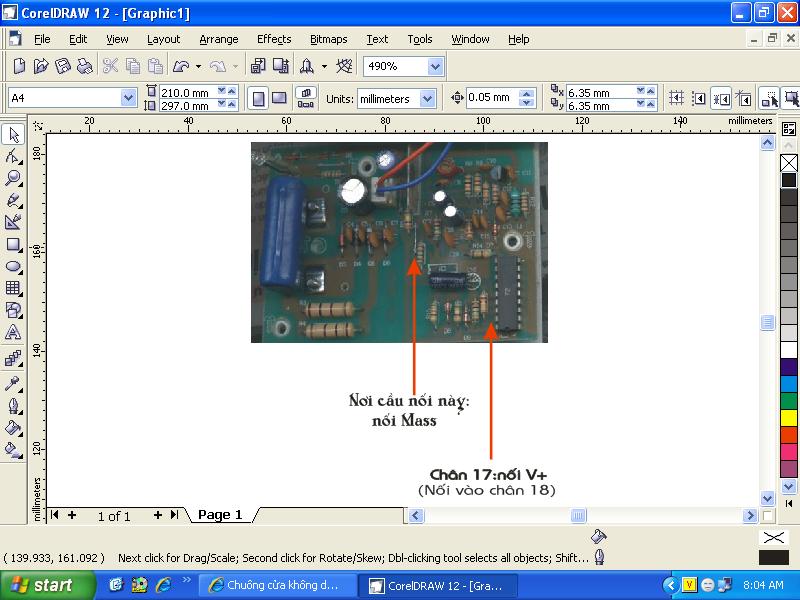Increase the nudge offset 0.05 mm
The height and width of the screenshot is (600, 800).
pyautogui.click(x=527, y=93)
